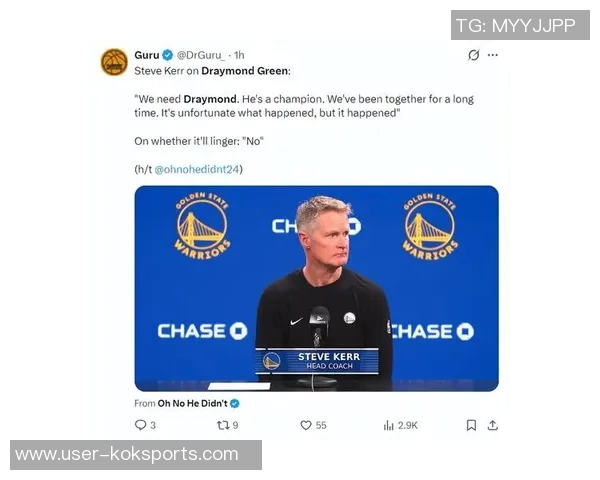Click the reply speech bubble icon

coord(140,425)
